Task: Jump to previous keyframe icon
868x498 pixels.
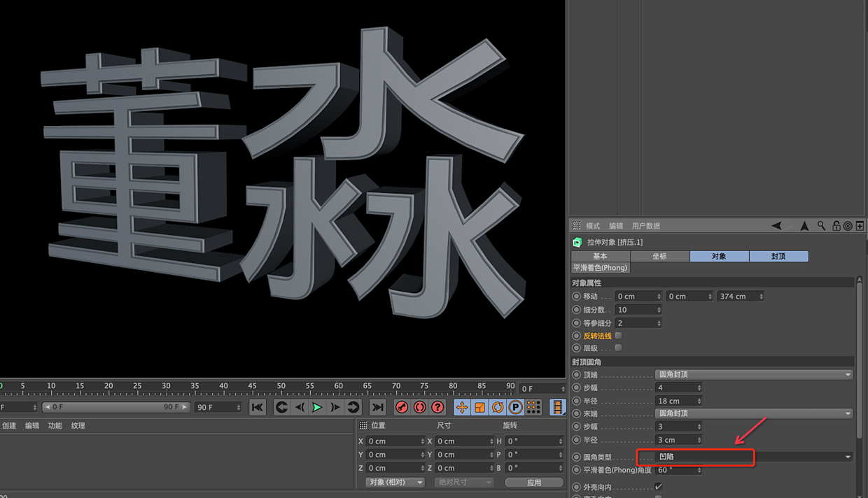Action: pyautogui.click(x=281, y=407)
